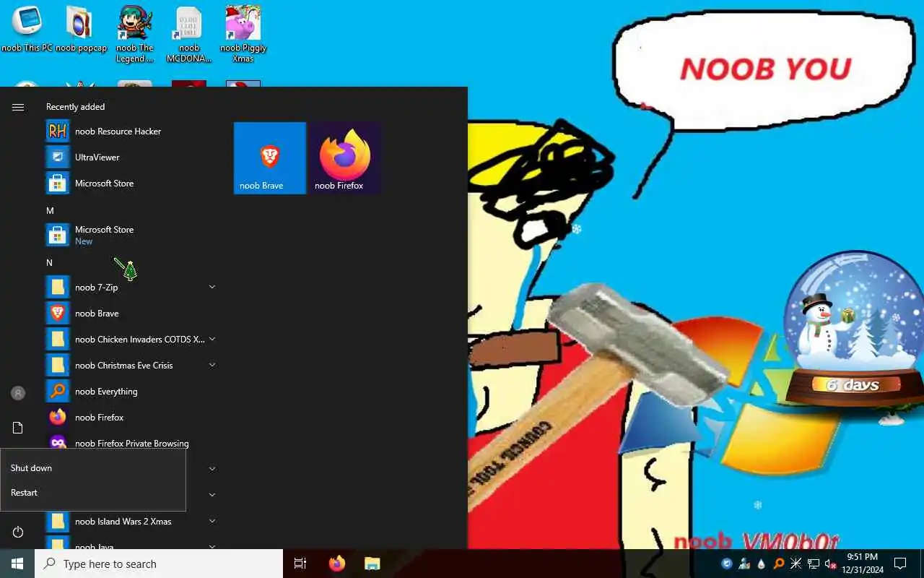The image size is (924, 578).
Task: Click the Power icon in Start sidebar
Action: pos(18,532)
